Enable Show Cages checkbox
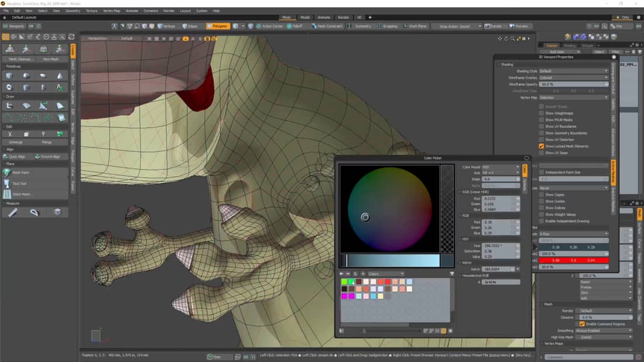The height and width of the screenshot is (362, 644). coord(542,195)
